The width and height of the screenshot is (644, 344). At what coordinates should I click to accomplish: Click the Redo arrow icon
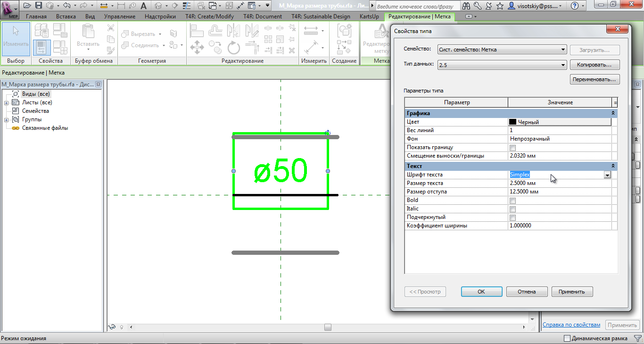(83, 6)
